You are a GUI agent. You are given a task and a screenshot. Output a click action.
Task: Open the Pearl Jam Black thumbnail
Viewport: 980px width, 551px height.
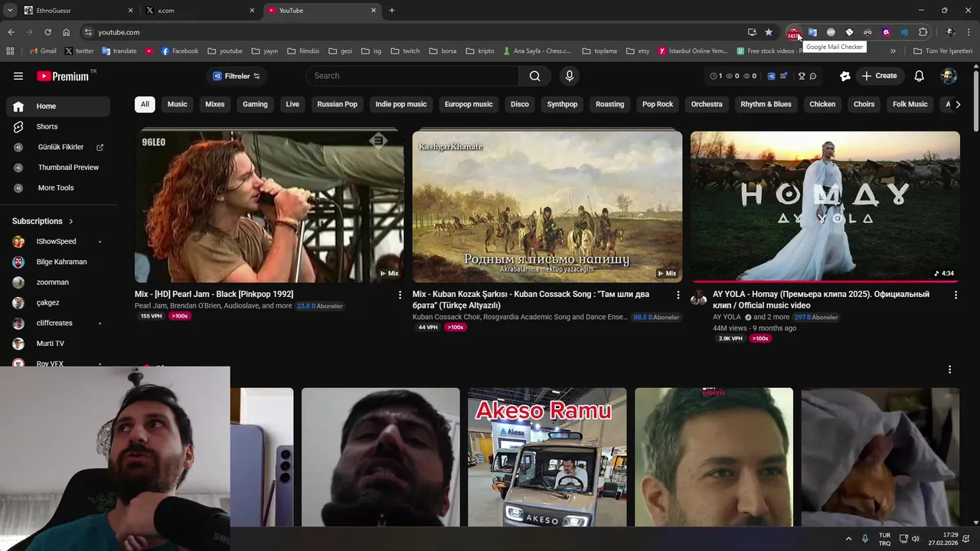tap(269, 207)
